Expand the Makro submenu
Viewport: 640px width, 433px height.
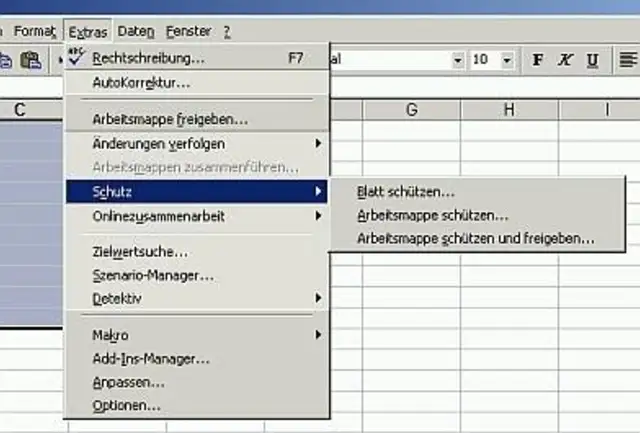point(197,335)
